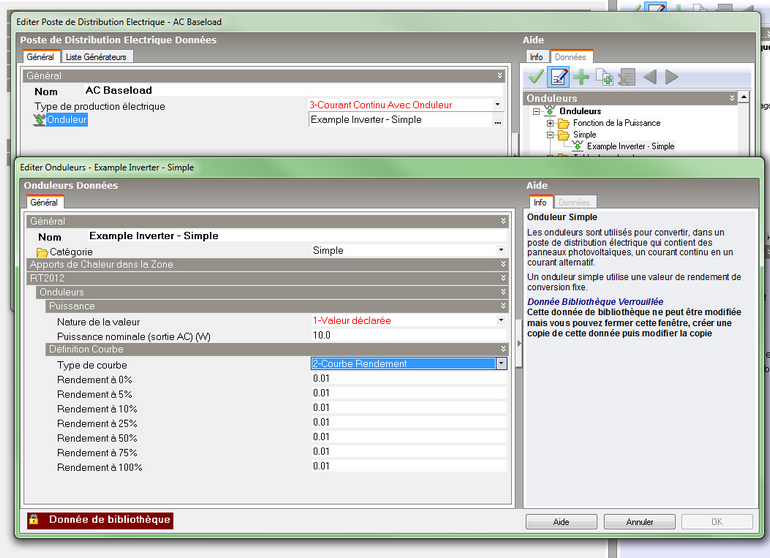Expand the Fonction de la Puissance folder
This screenshot has width=770, height=558.
pos(549,123)
